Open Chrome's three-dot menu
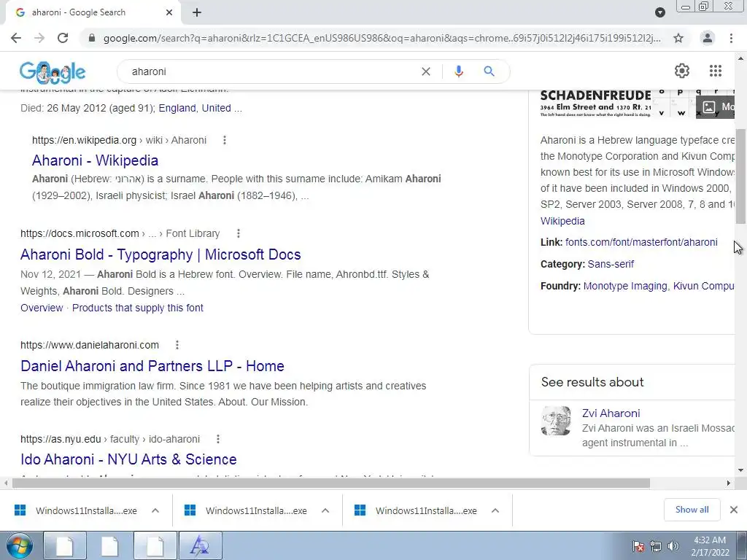The width and height of the screenshot is (747, 560). click(x=731, y=38)
